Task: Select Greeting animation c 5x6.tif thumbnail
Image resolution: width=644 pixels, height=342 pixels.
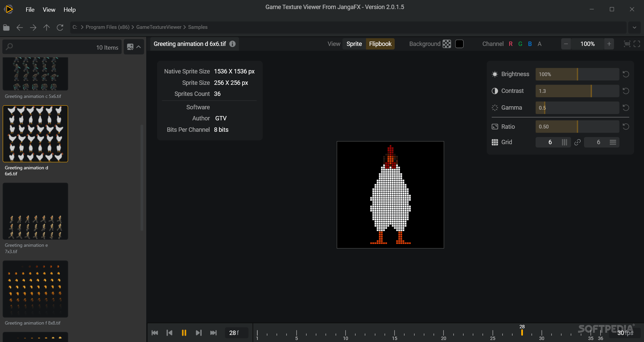Action: [x=35, y=74]
